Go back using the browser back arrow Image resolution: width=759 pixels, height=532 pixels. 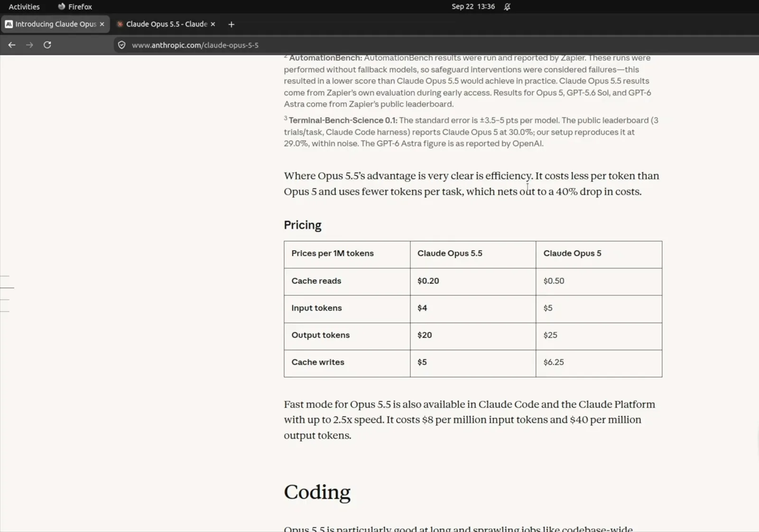(12, 45)
